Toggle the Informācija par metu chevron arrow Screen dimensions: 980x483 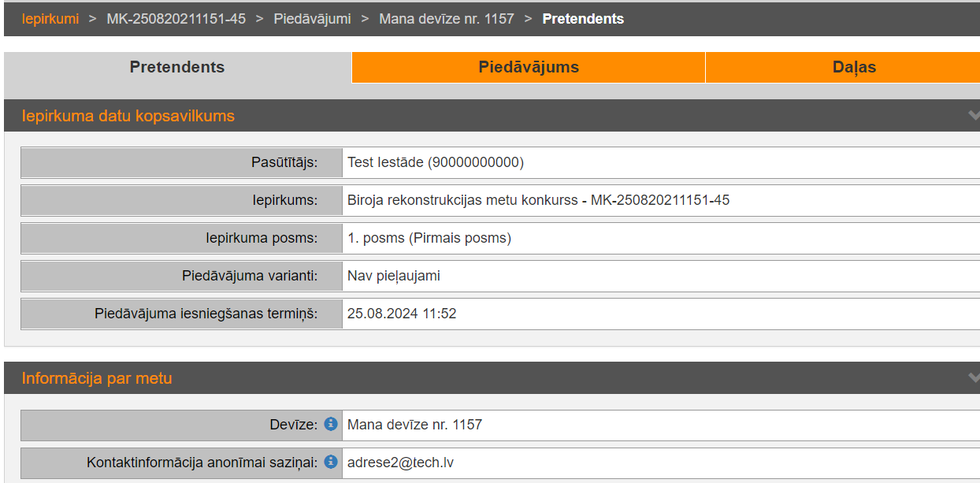tap(974, 378)
